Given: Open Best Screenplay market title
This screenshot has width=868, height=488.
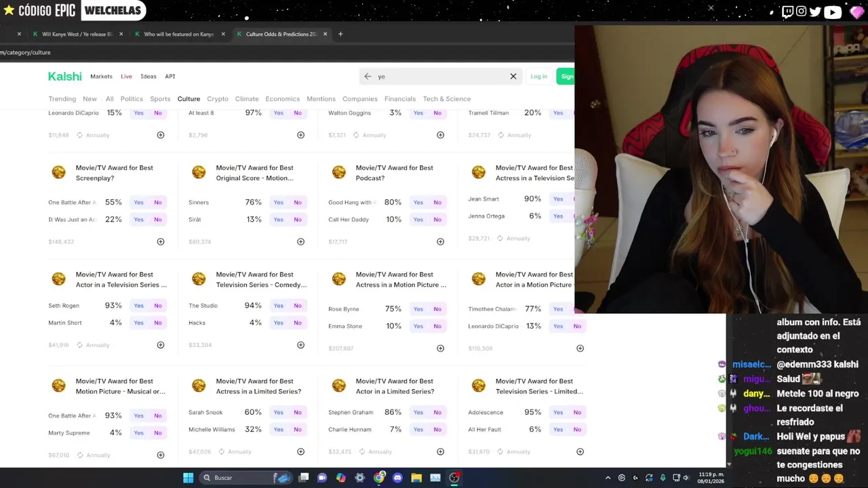Looking at the screenshot, I should 114,173.
